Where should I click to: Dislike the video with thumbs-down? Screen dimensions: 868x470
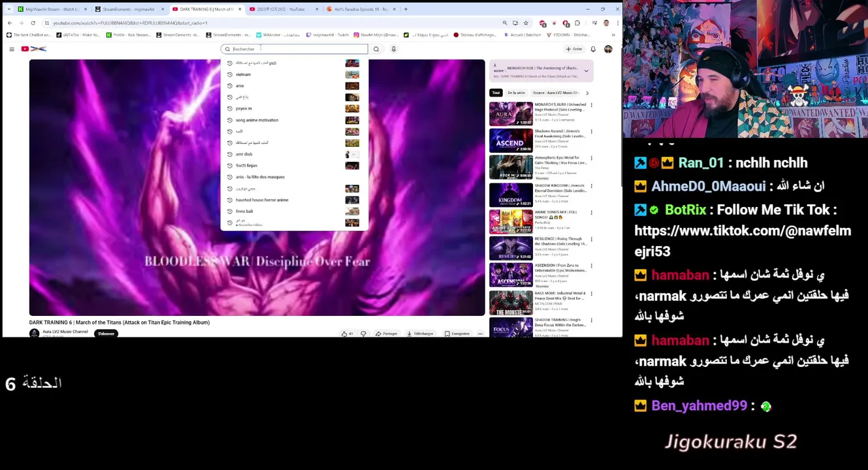[x=364, y=334]
